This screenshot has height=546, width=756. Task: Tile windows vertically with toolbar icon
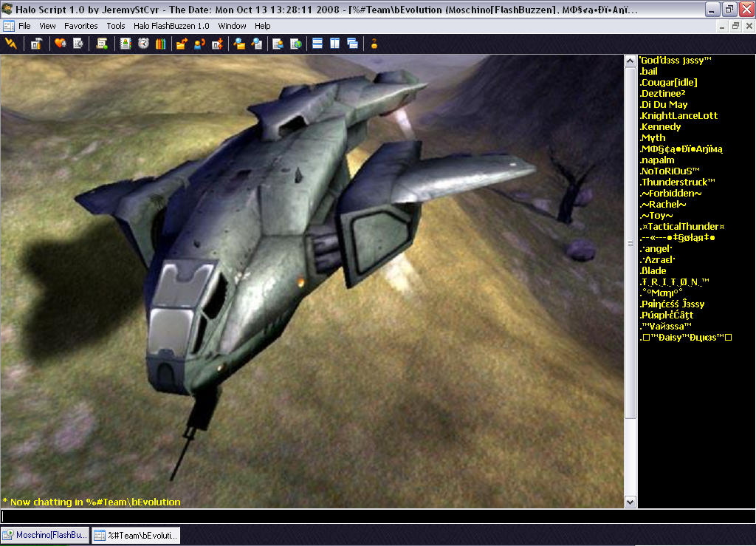334,44
